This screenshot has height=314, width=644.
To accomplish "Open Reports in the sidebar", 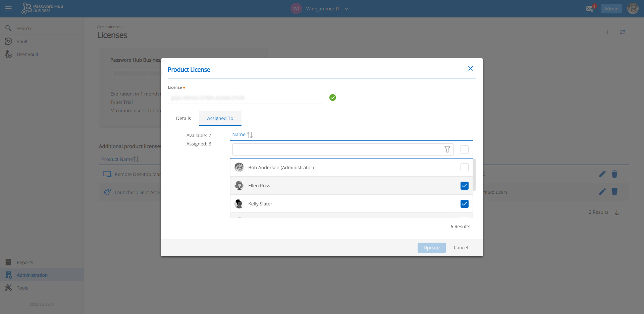I will (25, 262).
